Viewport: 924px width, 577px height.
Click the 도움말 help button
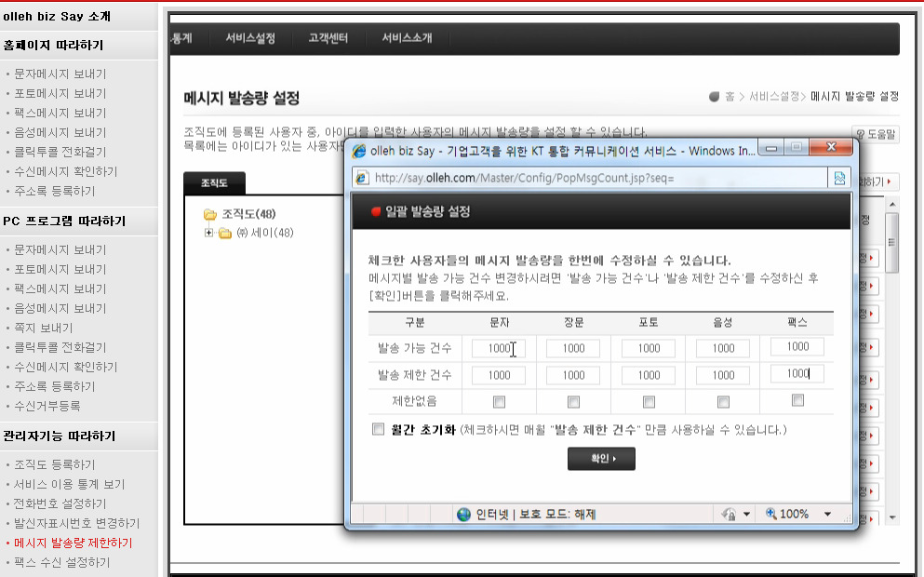[876, 134]
